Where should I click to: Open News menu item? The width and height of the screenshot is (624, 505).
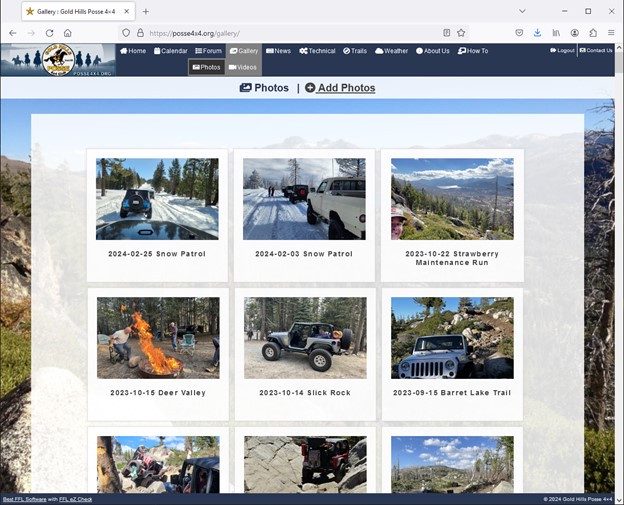coord(278,51)
